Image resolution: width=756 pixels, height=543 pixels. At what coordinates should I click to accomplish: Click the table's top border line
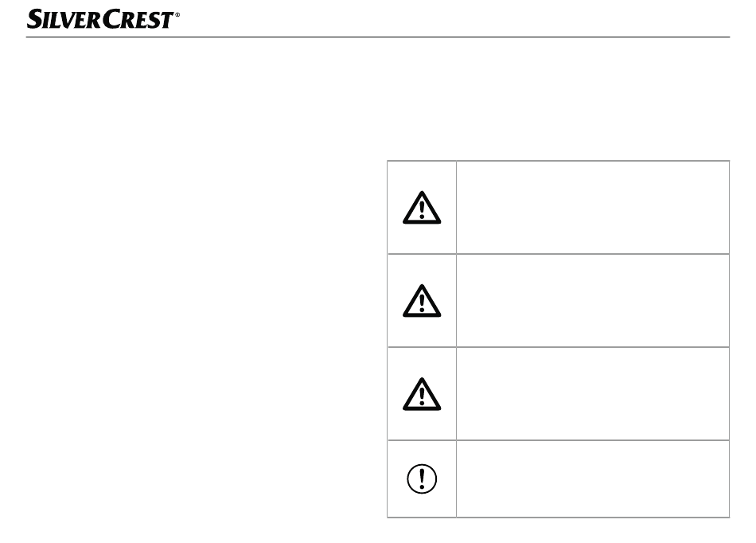pyautogui.click(x=559, y=161)
